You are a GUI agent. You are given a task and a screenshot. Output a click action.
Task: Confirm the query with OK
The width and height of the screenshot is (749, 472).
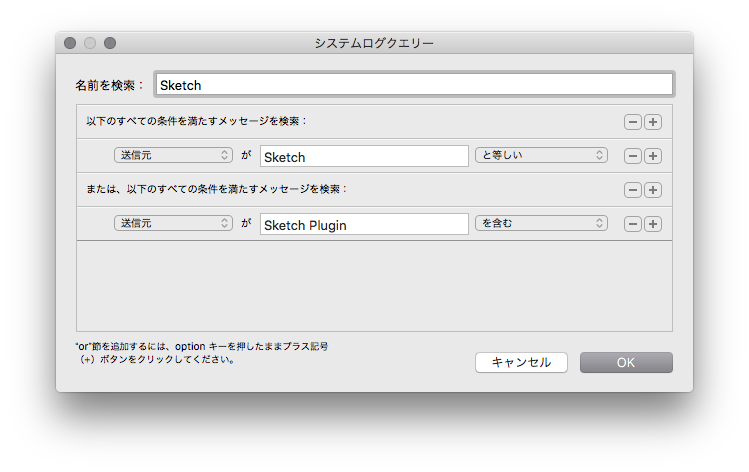pos(626,363)
